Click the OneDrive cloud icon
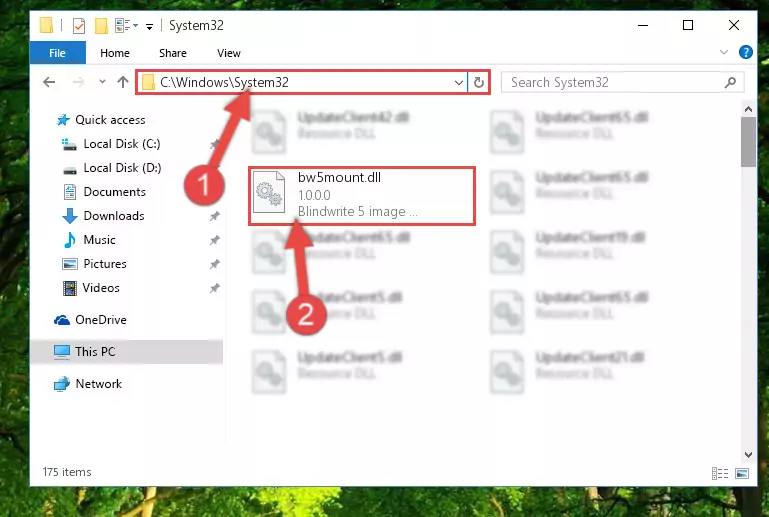The height and width of the screenshot is (517, 769). (x=62, y=320)
